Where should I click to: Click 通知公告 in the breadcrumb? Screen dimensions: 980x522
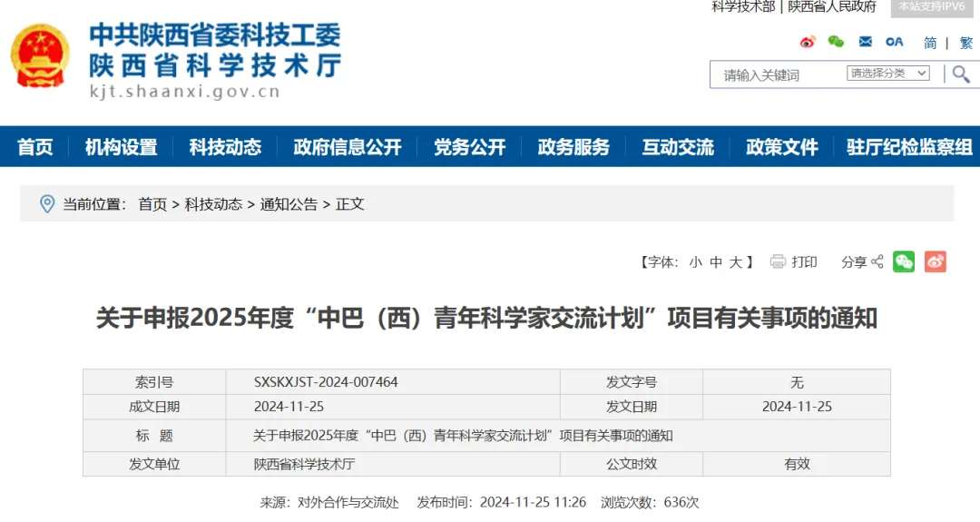(x=289, y=203)
